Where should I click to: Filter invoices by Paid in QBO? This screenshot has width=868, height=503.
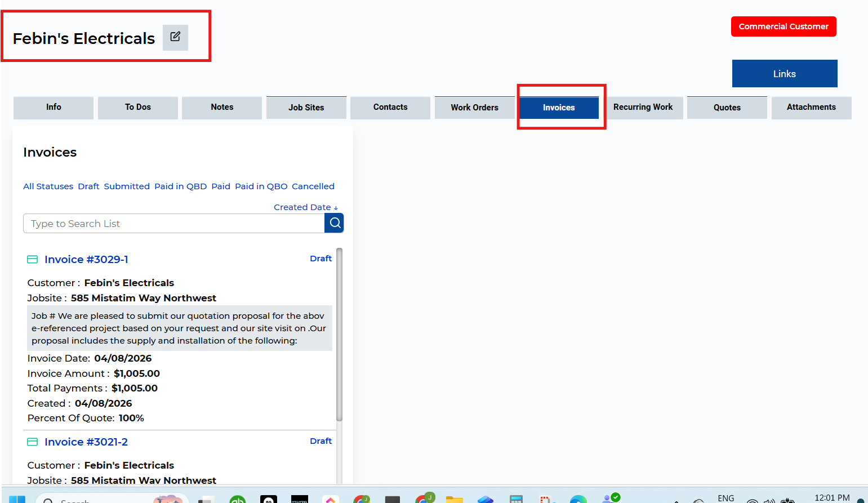pyautogui.click(x=261, y=186)
